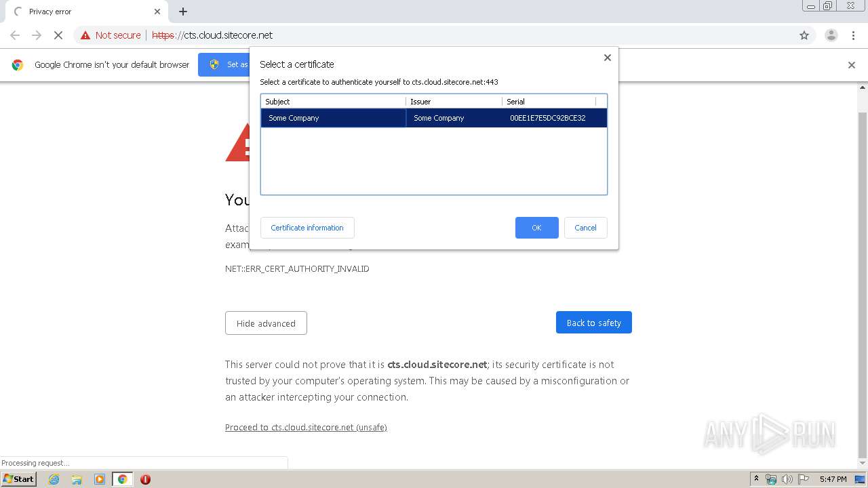Open the Windows Start menu
Image resolution: width=868 pixels, height=488 pixels.
[18, 479]
